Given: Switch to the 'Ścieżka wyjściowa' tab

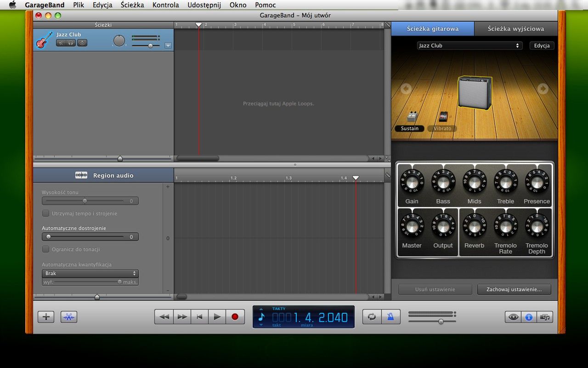Looking at the screenshot, I should (x=515, y=29).
